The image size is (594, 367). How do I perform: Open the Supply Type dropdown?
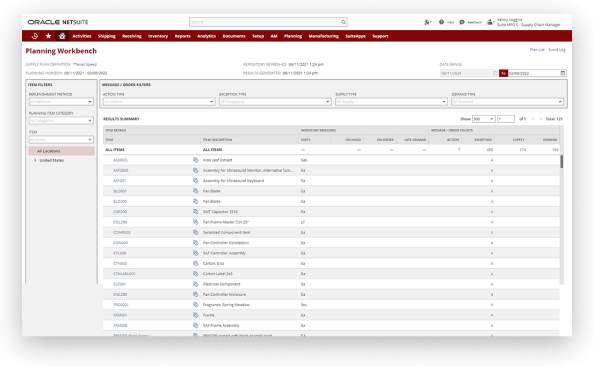pyautogui.click(x=391, y=102)
